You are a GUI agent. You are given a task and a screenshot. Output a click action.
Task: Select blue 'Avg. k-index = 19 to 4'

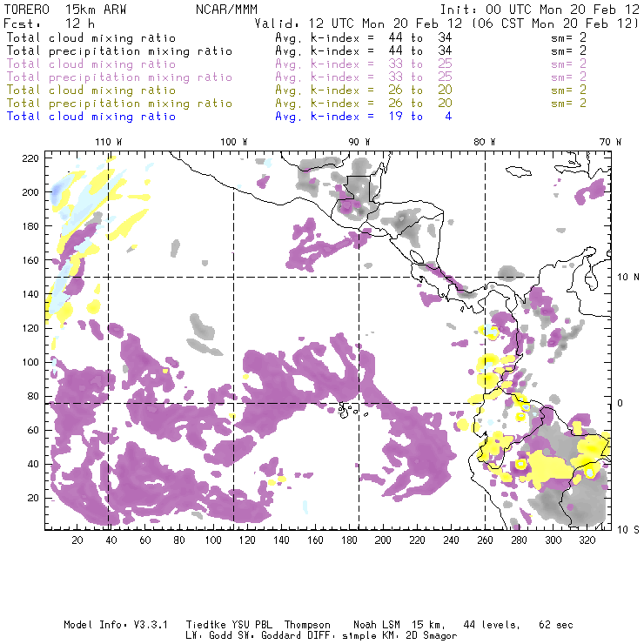point(364,117)
